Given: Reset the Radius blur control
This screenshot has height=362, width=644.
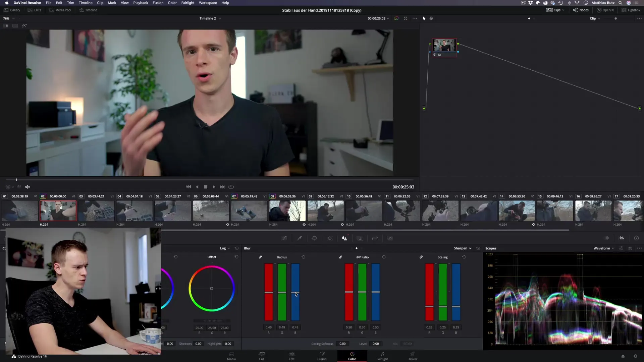Looking at the screenshot, I should [x=303, y=257].
